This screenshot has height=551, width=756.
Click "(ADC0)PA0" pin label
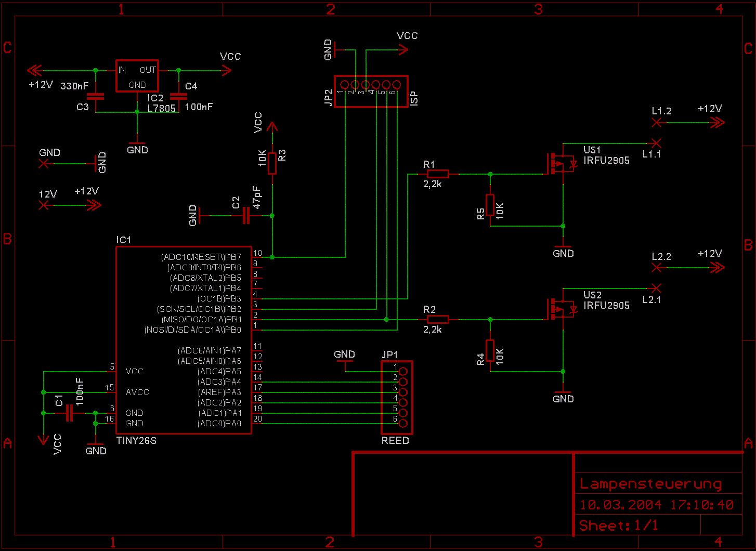point(219,424)
